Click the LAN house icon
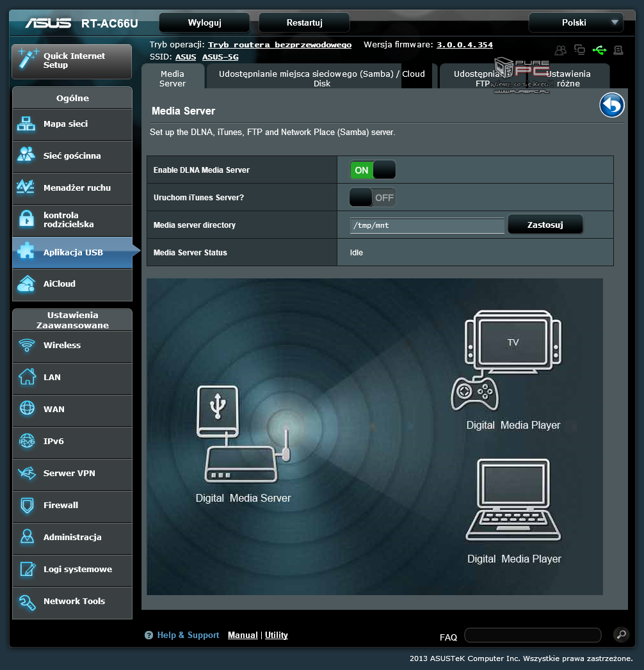Image resolution: width=644 pixels, height=670 pixels. pos(28,377)
